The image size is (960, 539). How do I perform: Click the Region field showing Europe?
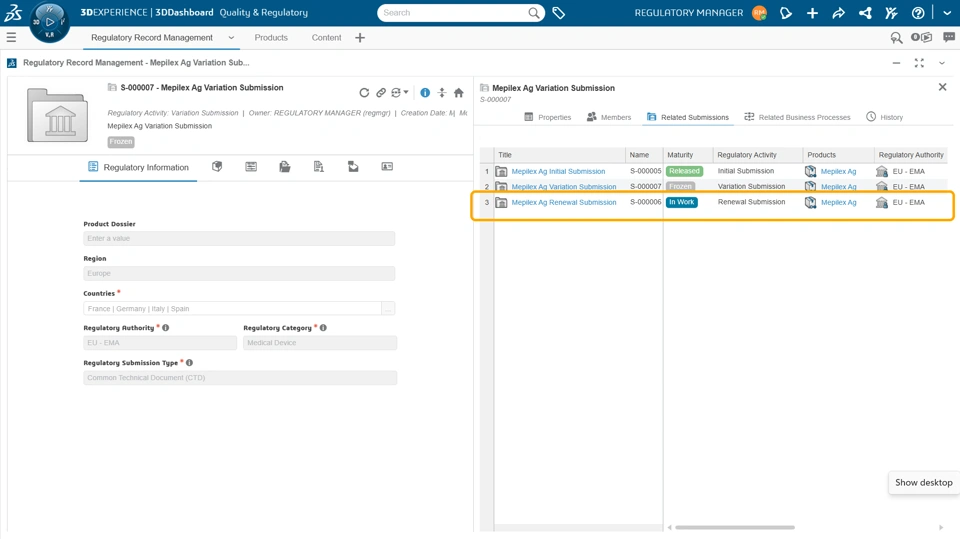tap(239, 273)
